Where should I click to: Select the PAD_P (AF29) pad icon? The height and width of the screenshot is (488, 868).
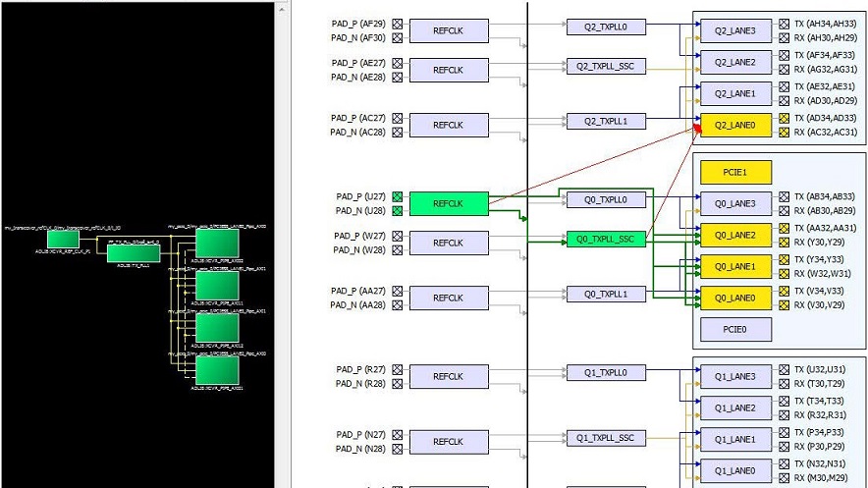pyautogui.click(x=397, y=23)
